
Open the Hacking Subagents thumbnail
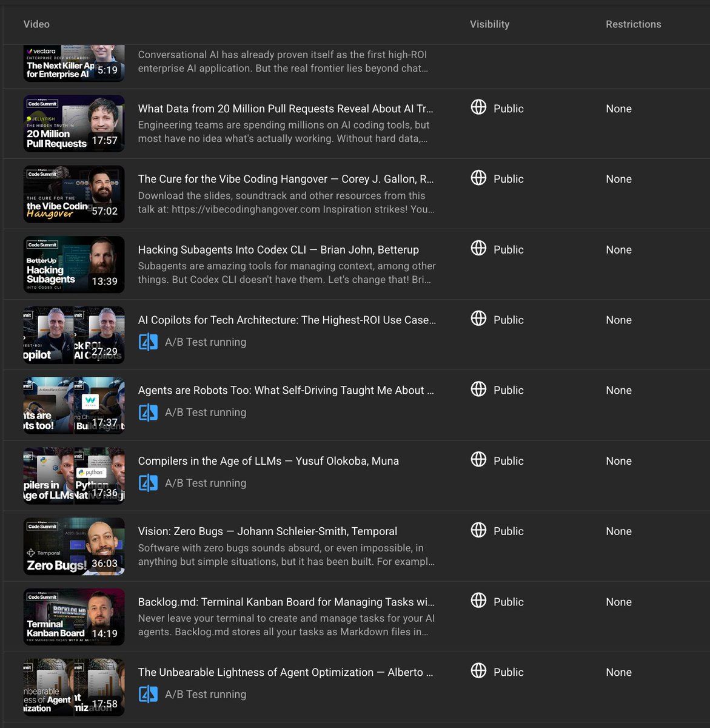pyautogui.click(x=74, y=265)
